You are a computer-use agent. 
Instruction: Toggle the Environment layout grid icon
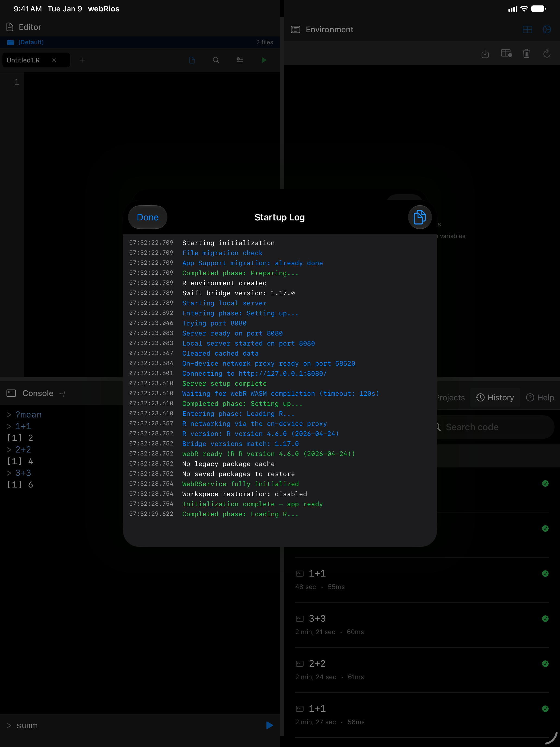click(x=527, y=30)
